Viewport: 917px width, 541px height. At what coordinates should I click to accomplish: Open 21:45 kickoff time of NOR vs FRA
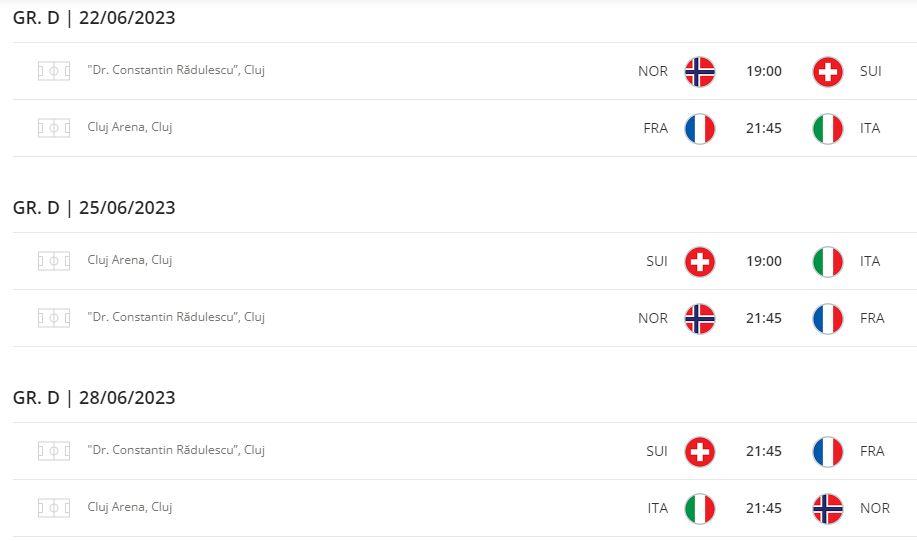[x=764, y=318]
